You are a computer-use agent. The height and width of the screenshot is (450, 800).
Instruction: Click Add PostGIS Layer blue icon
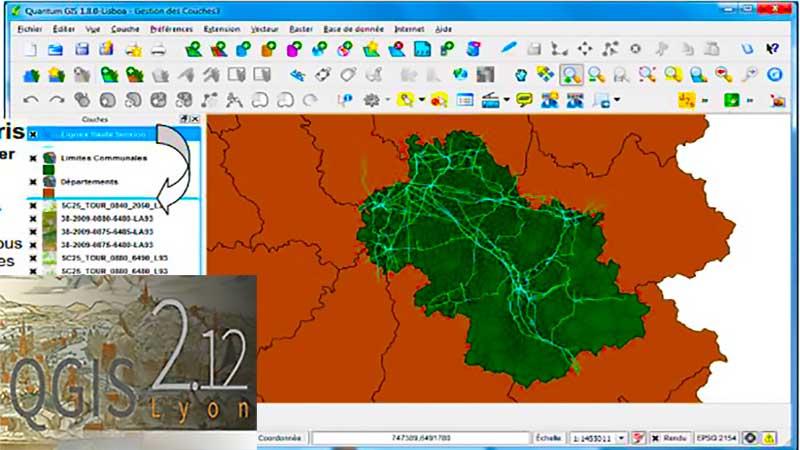coord(243,49)
